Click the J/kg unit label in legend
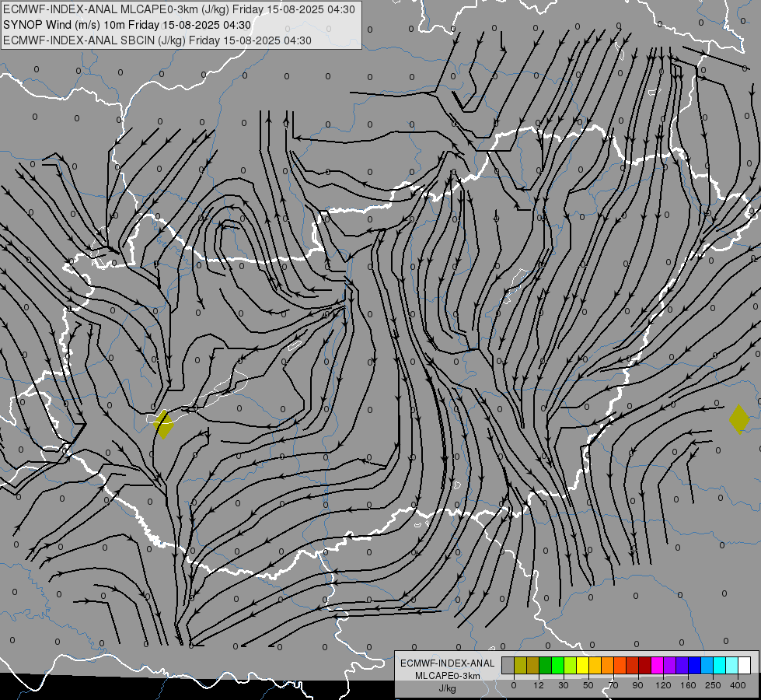The width and height of the screenshot is (761, 700). tap(448, 688)
